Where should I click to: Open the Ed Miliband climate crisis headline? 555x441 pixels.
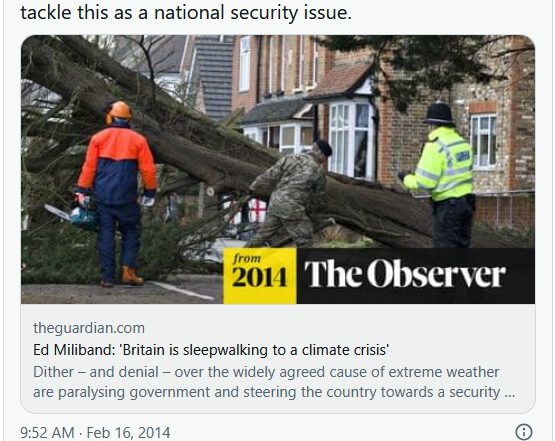point(211,350)
